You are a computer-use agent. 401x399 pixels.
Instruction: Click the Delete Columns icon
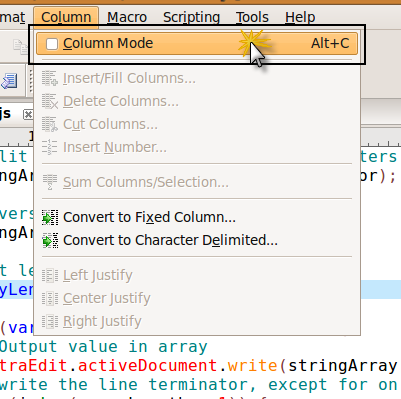coord(50,102)
